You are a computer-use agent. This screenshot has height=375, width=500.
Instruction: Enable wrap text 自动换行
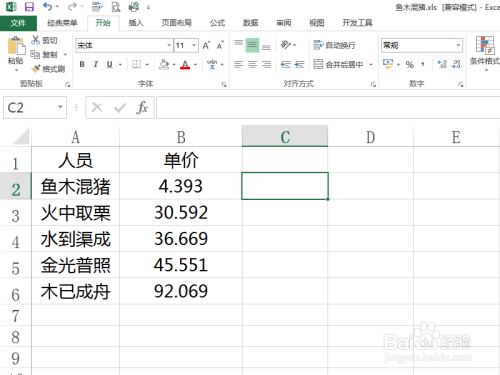click(334, 45)
